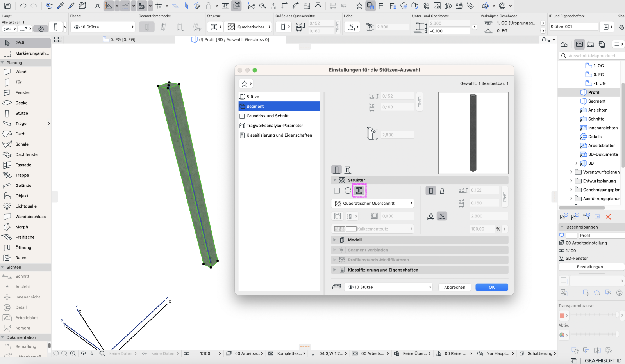Open the 10 Stütze layer dropdown in dialog
The image size is (625, 364).
tap(388, 287)
